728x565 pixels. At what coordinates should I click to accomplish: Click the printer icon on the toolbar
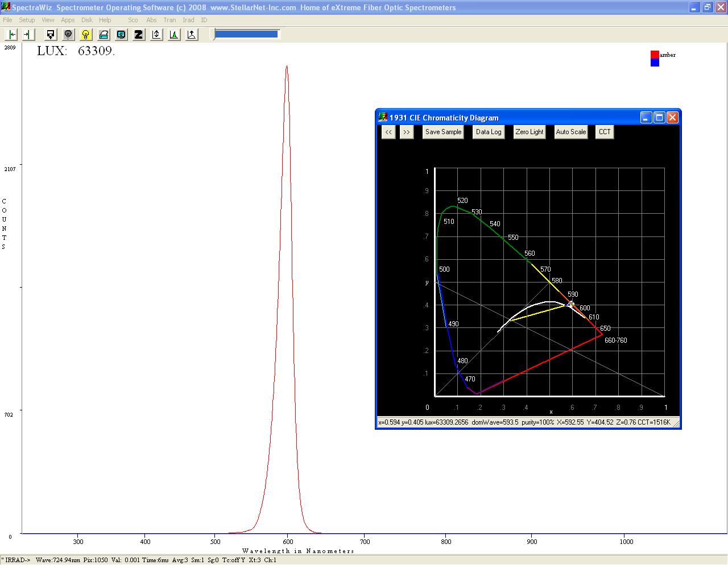point(104,34)
